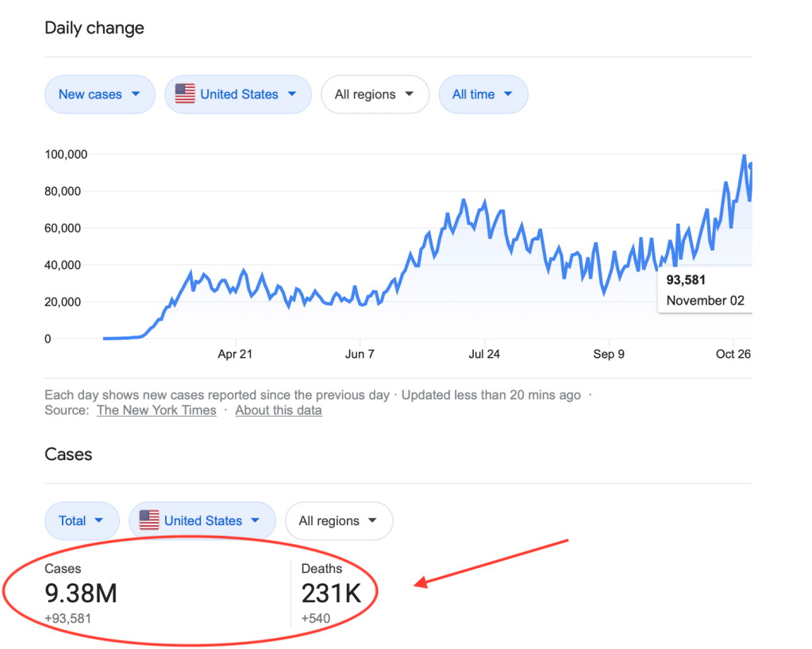Expand the All regions dropdown above the chart

(375, 94)
